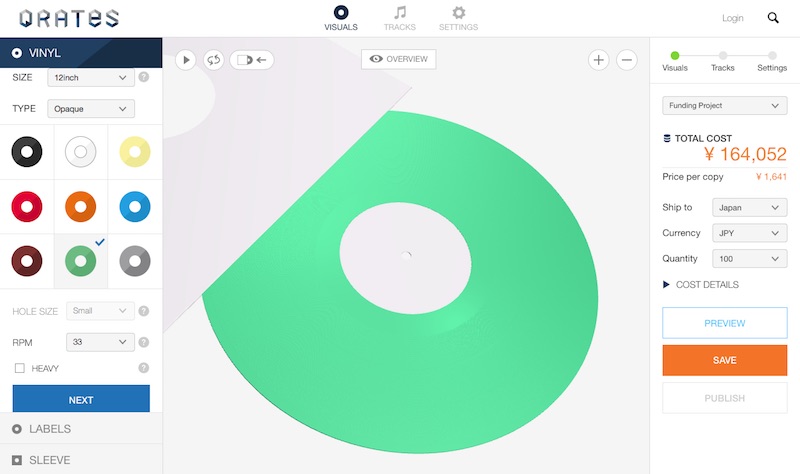This screenshot has width=800, height=474.
Task: Click the price per copy ¥ 1,641
Action: click(x=771, y=177)
